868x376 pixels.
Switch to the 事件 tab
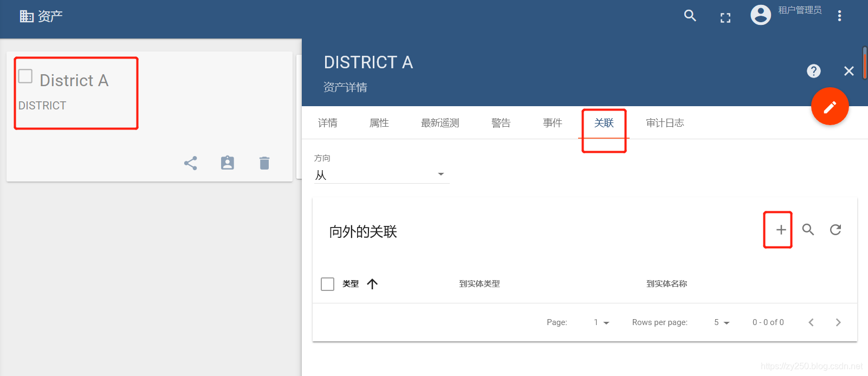(x=553, y=123)
